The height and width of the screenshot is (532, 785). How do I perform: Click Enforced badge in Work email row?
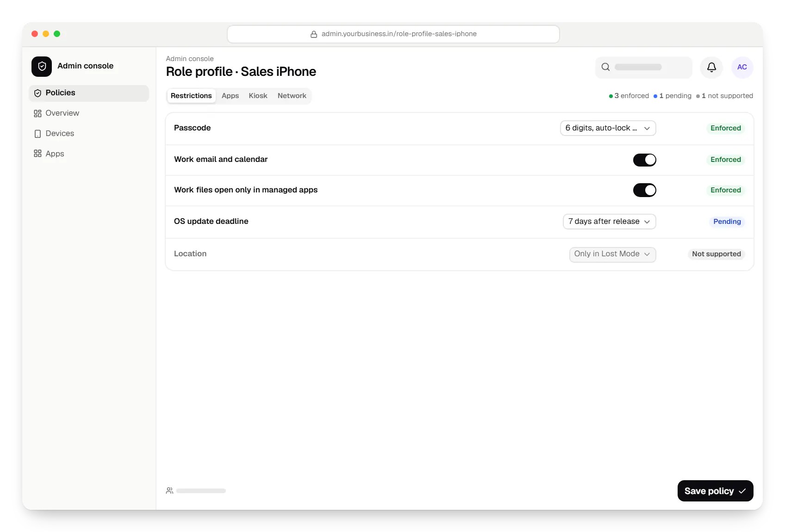tap(726, 160)
